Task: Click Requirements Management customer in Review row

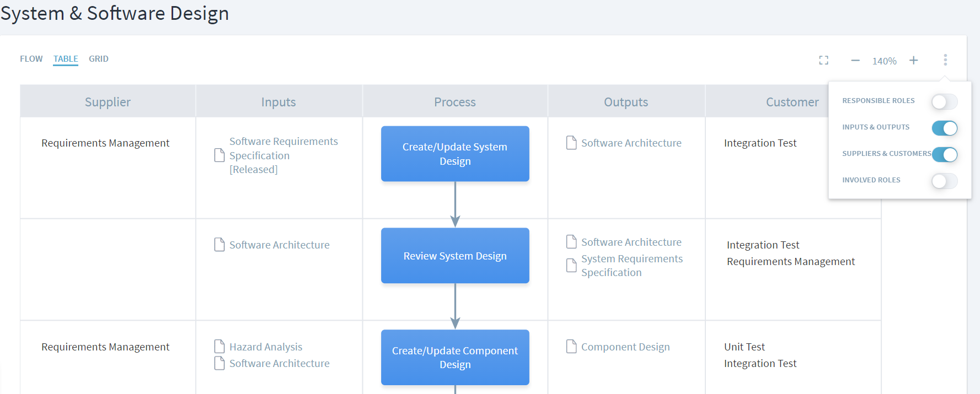Action: coord(791,261)
